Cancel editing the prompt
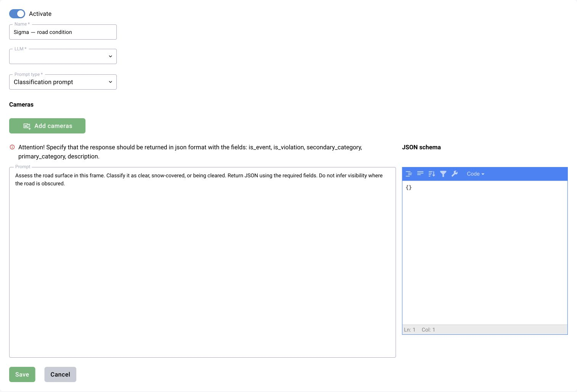The image size is (577, 392). (60, 374)
